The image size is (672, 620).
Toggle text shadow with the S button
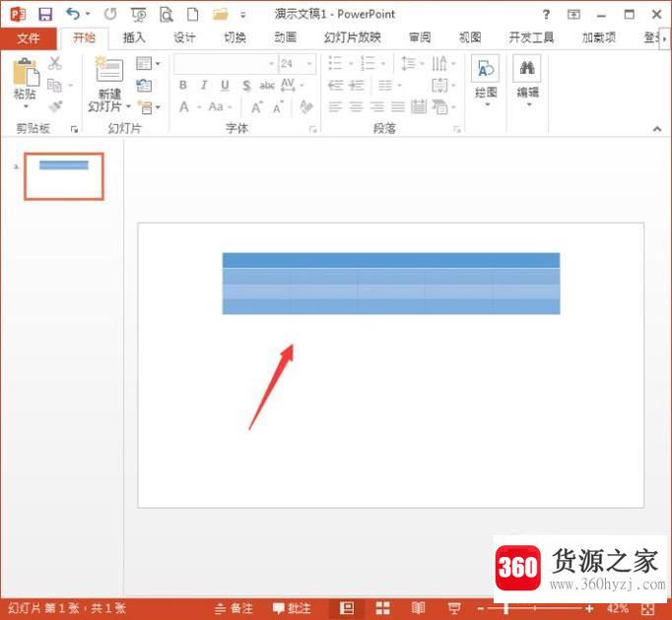(246, 86)
